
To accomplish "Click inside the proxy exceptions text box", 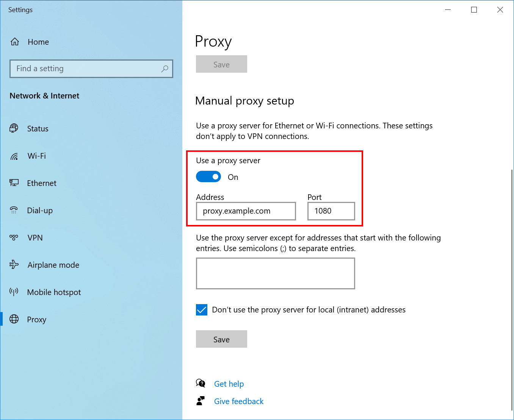I will click(275, 273).
